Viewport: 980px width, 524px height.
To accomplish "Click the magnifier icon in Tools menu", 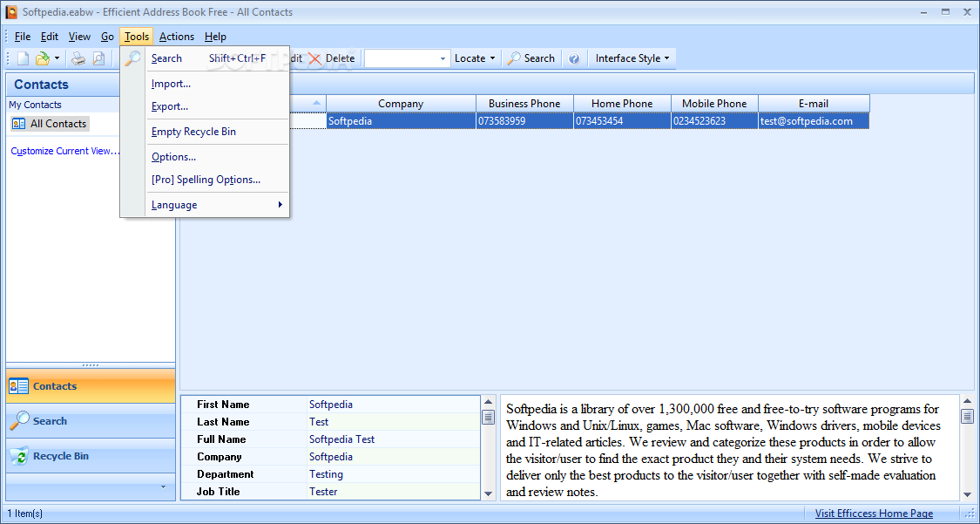I will pyautogui.click(x=132, y=58).
